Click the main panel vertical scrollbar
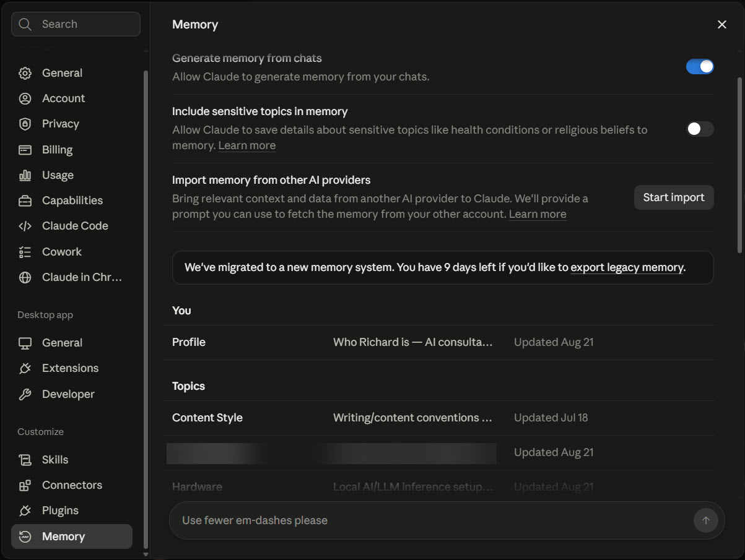The width and height of the screenshot is (745, 560). tap(739, 165)
